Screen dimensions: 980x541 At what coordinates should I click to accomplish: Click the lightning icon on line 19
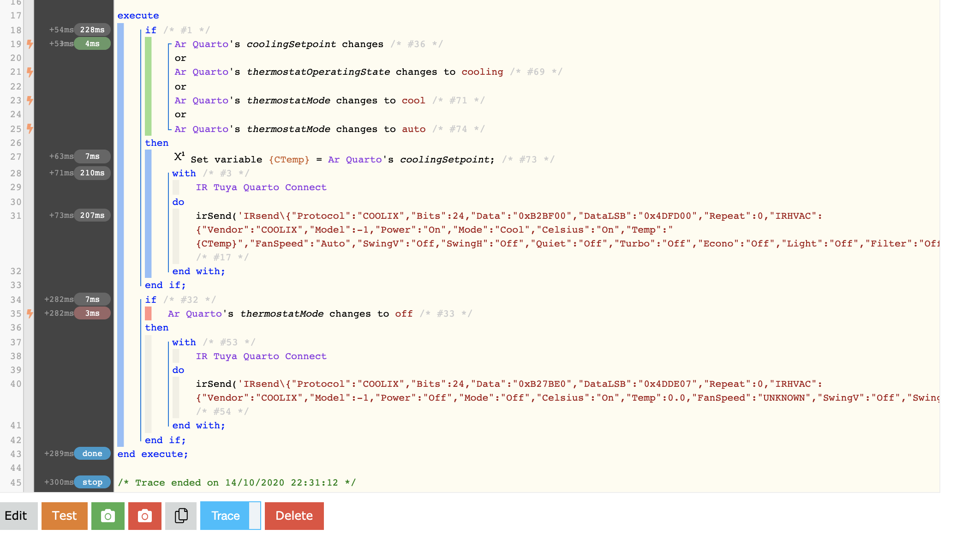click(x=30, y=44)
